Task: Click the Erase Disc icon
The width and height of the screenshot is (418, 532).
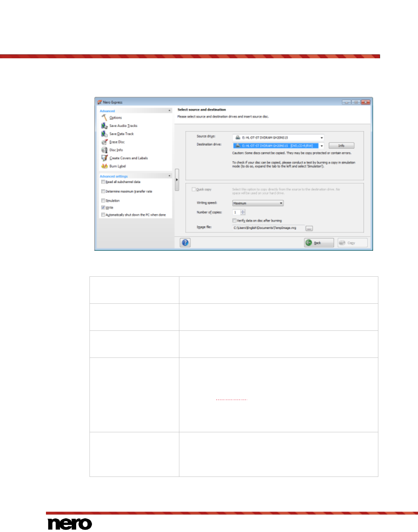Action: click(x=104, y=142)
